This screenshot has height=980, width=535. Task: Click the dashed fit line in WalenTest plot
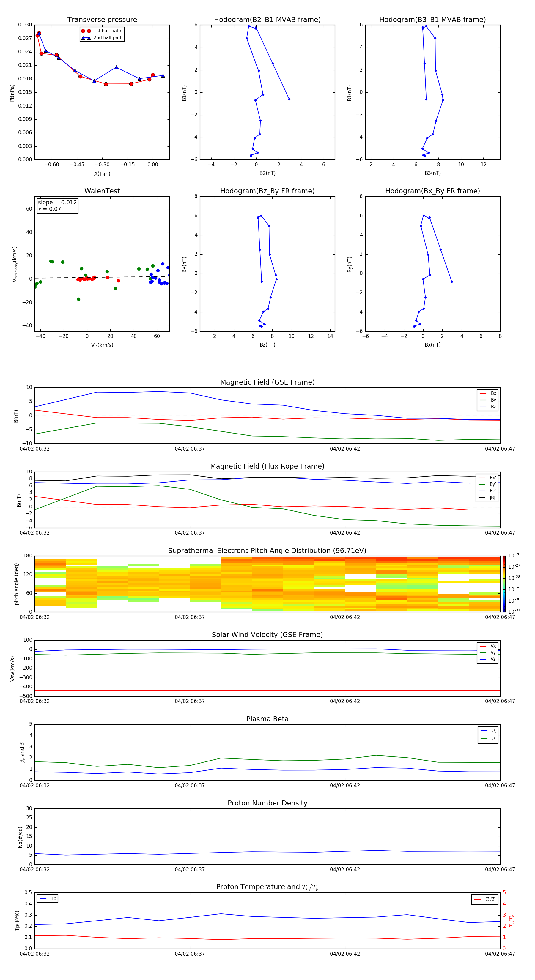(102, 277)
